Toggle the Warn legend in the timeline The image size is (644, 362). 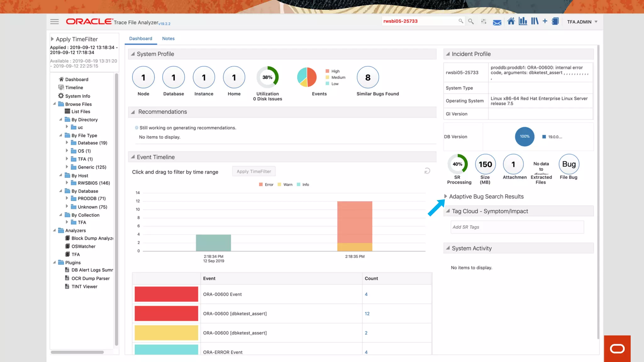click(x=285, y=185)
